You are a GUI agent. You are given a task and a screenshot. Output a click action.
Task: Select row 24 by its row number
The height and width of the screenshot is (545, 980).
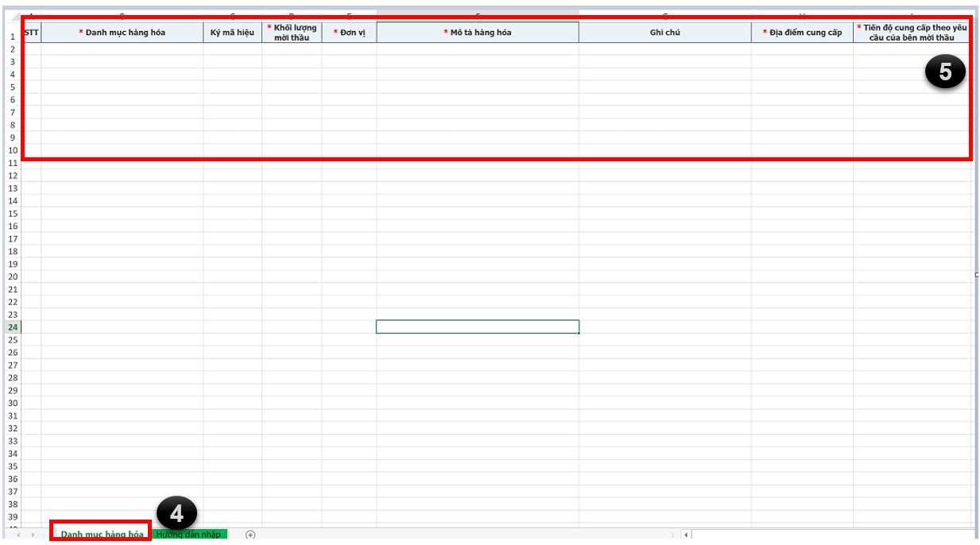(x=12, y=327)
